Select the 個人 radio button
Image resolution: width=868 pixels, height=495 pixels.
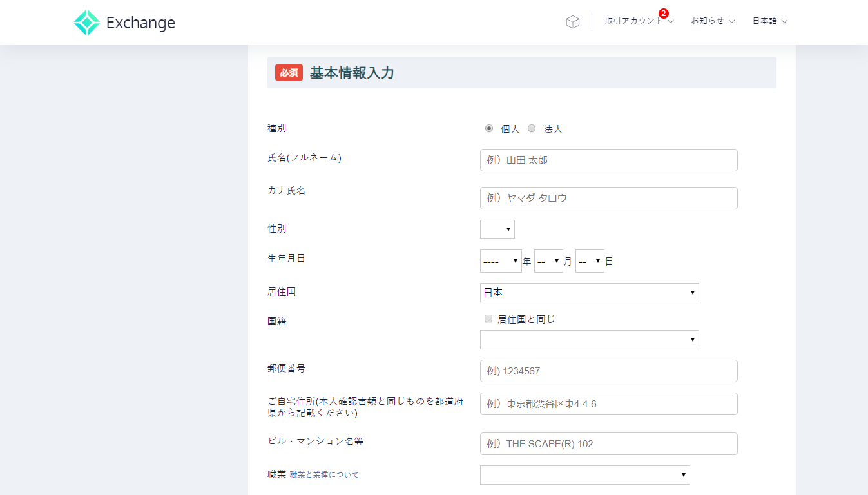tap(488, 128)
